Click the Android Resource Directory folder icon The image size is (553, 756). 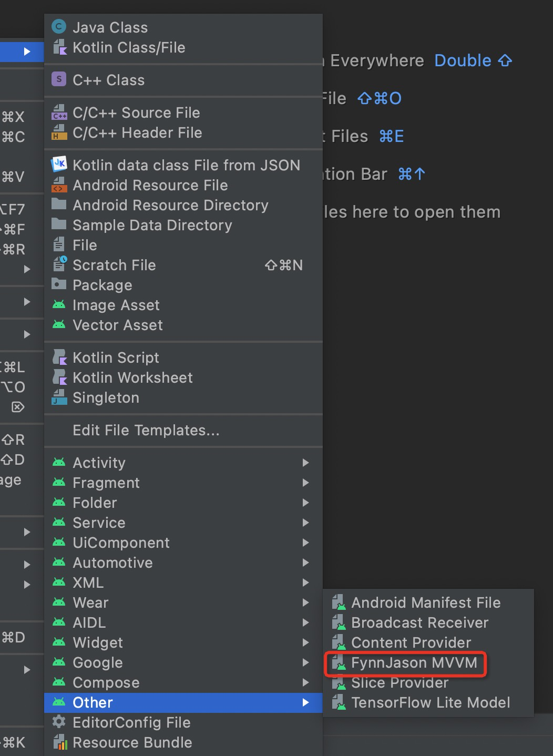pyautogui.click(x=59, y=205)
